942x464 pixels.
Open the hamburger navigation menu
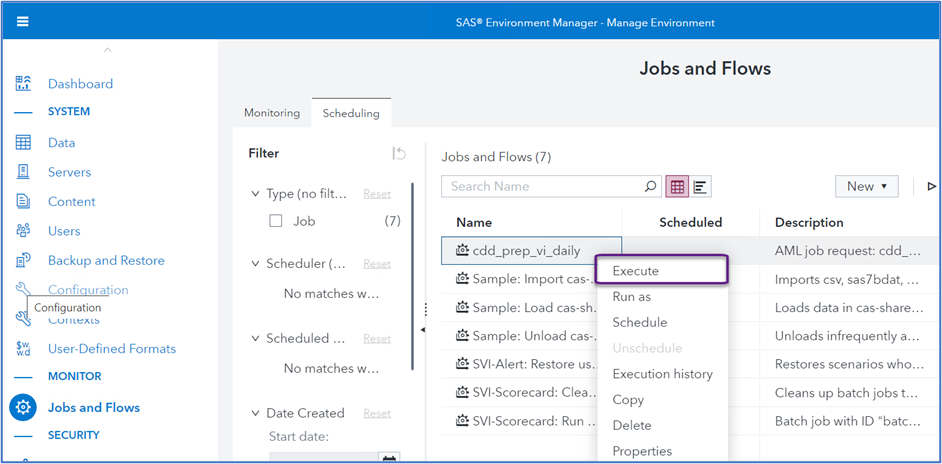point(23,21)
